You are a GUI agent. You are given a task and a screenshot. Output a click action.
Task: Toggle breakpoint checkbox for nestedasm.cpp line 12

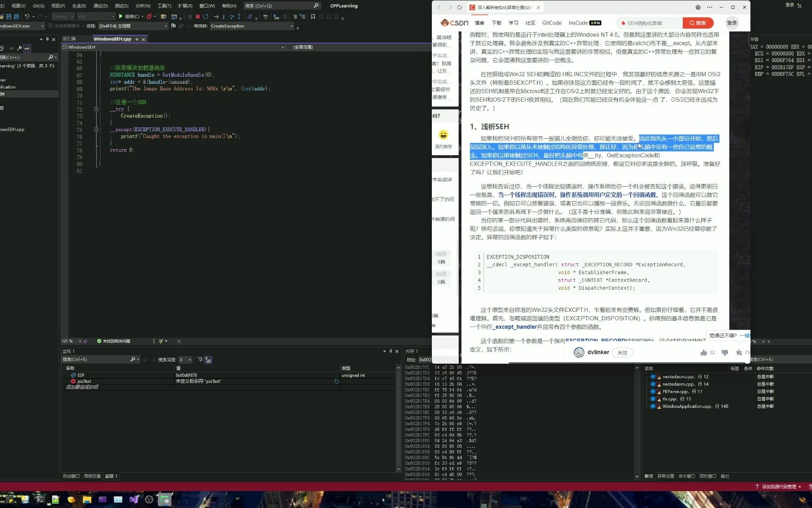point(653,377)
